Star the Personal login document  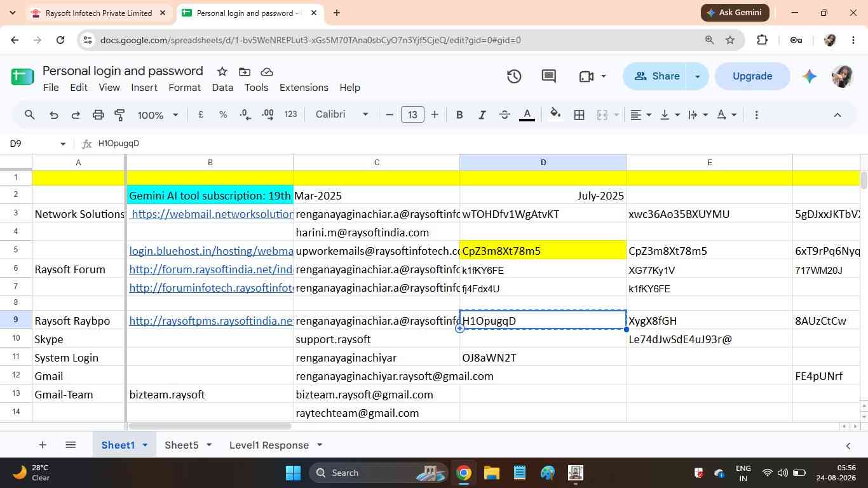click(222, 71)
